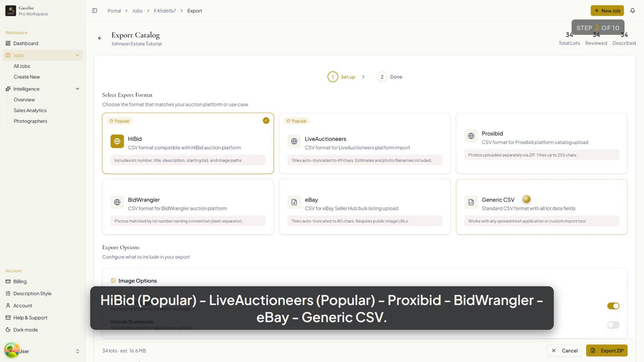The width and height of the screenshot is (644, 362).
Task: Toggle the sidebar panel icon
Action: tap(95, 11)
